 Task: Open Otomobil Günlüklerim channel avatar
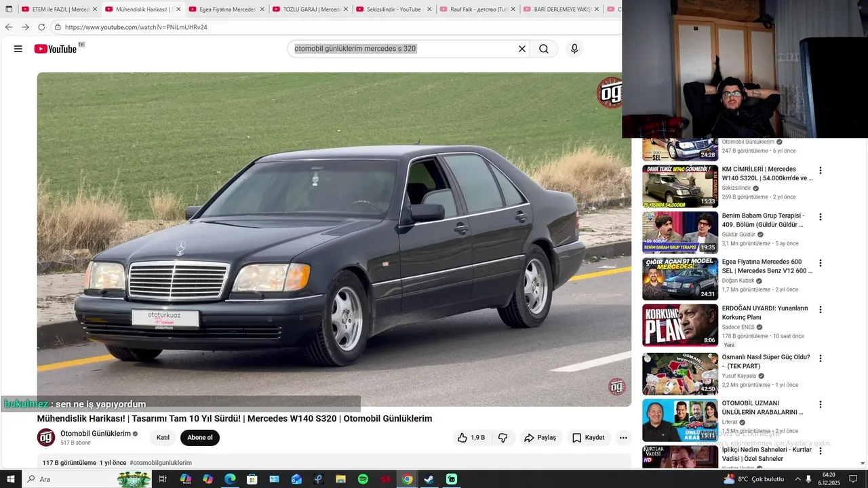coord(46,437)
